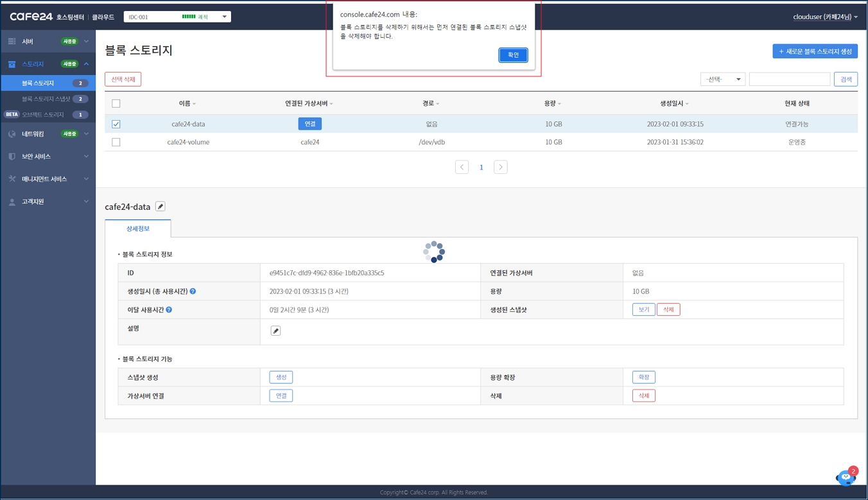The width and height of the screenshot is (868, 500).
Task: Check the cafe24-volume row checkbox
Action: 116,142
